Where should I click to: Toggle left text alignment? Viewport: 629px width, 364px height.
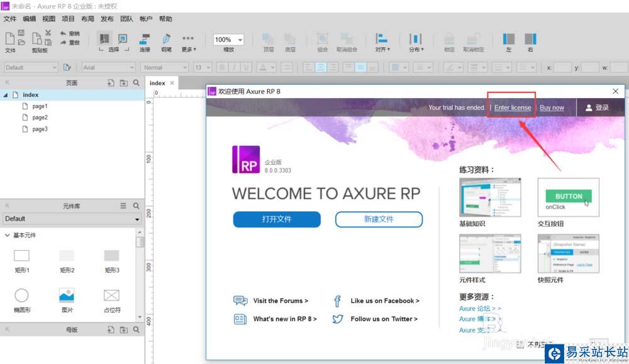coord(308,67)
